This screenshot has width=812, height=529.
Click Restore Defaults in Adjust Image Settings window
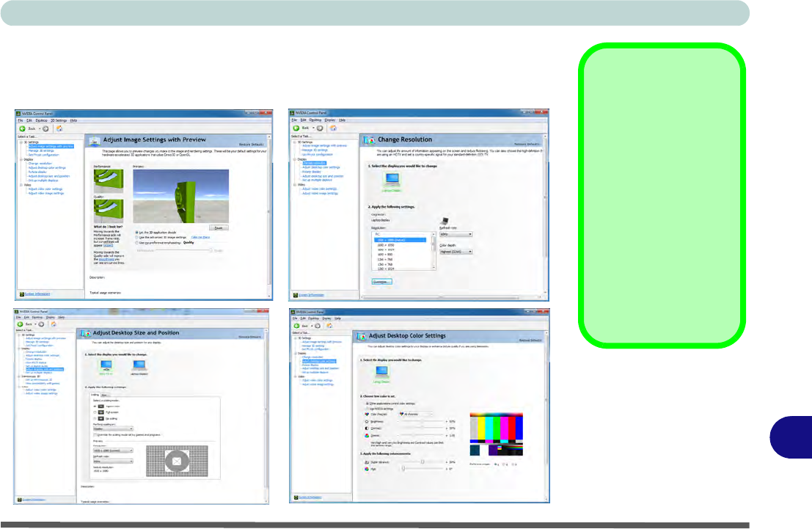[x=251, y=145]
